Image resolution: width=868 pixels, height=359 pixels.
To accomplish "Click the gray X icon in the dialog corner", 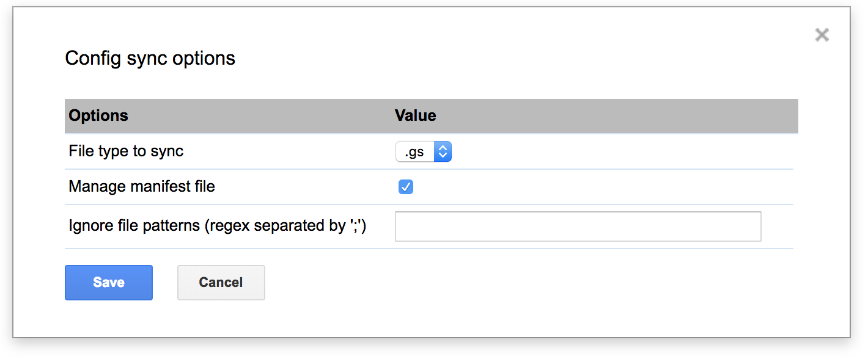I will coord(822,35).
